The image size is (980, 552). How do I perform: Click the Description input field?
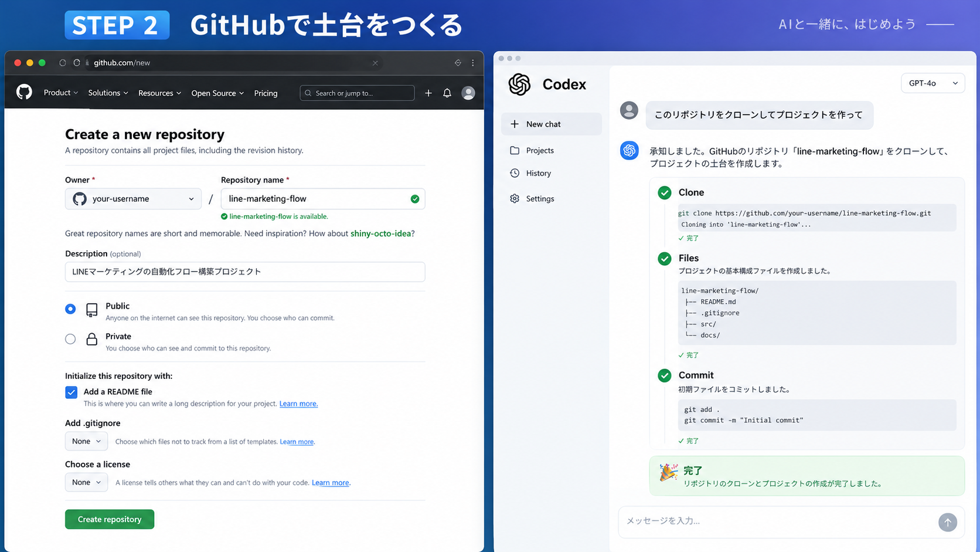(x=245, y=272)
